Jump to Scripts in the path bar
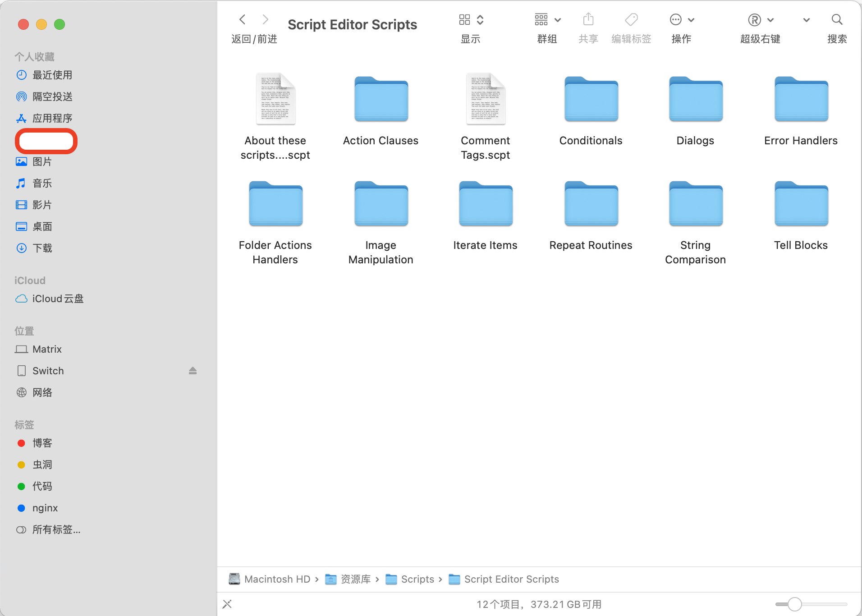Image resolution: width=862 pixels, height=616 pixels. point(417,579)
